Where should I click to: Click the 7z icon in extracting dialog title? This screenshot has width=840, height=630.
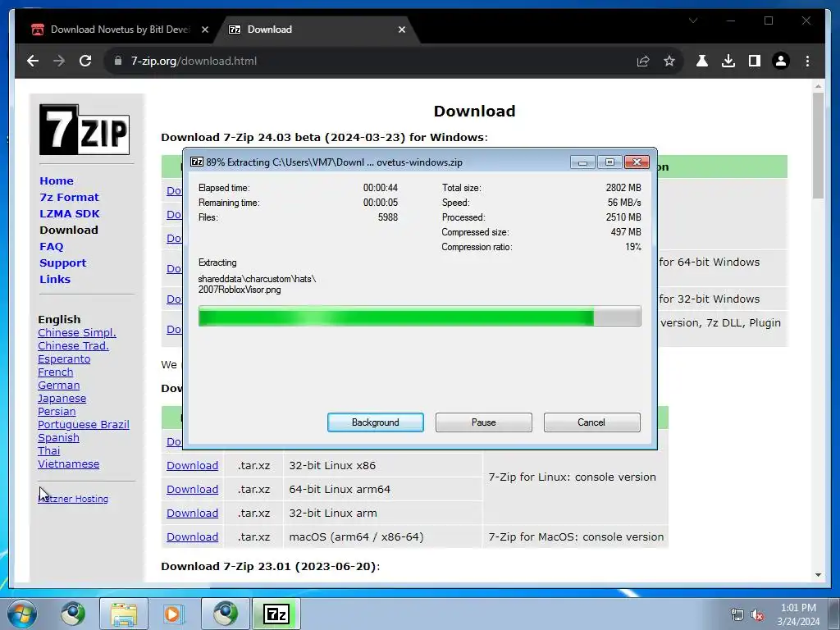(197, 162)
